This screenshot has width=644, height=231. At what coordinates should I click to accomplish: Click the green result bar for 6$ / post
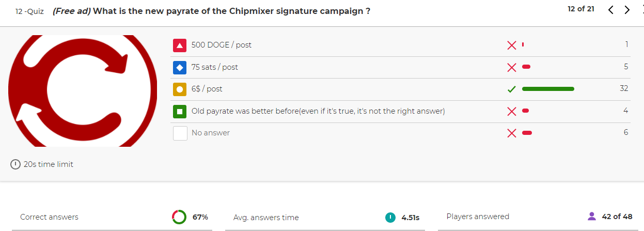(x=548, y=89)
